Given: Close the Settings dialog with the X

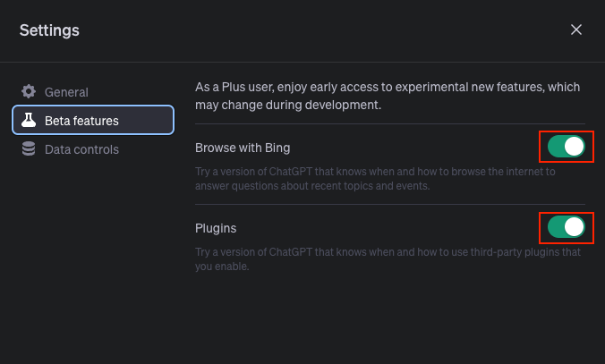Looking at the screenshot, I should click(576, 30).
